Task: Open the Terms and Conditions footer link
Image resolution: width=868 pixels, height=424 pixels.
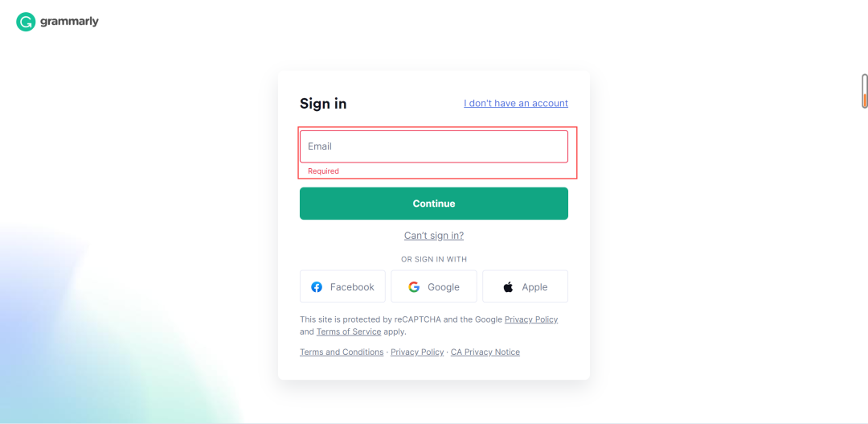Action: (342, 352)
